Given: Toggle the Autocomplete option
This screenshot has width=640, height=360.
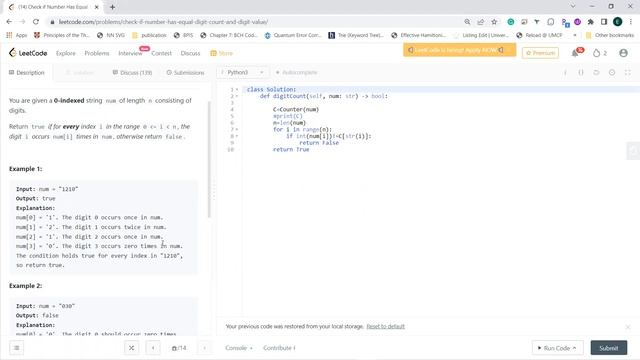Looking at the screenshot, I should point(296,73).
